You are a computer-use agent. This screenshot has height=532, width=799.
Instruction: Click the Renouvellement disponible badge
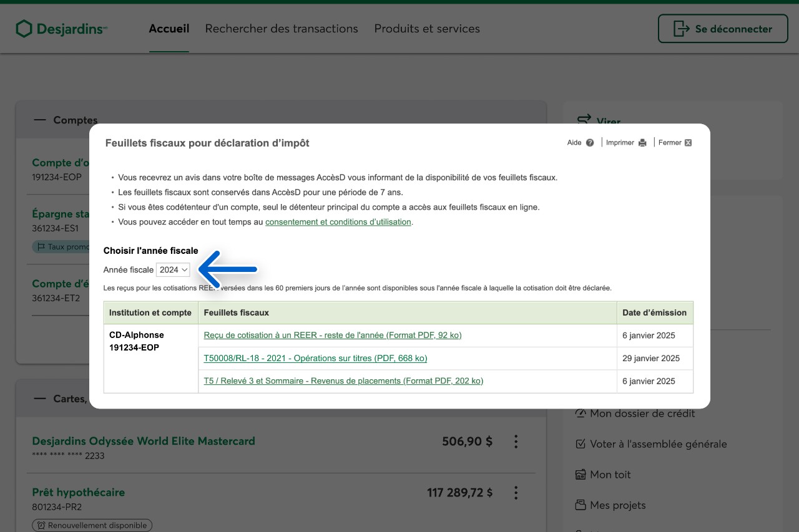(92, 525)
